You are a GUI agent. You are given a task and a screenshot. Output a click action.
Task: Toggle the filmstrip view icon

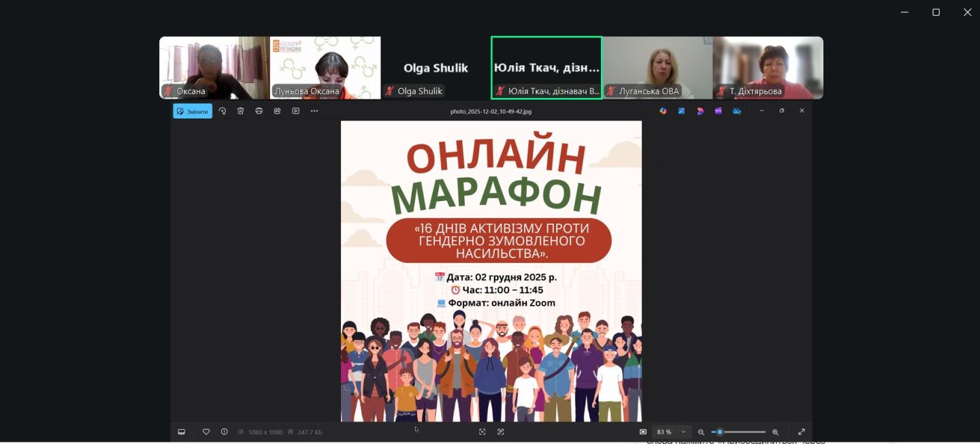(x=181, y=432)
